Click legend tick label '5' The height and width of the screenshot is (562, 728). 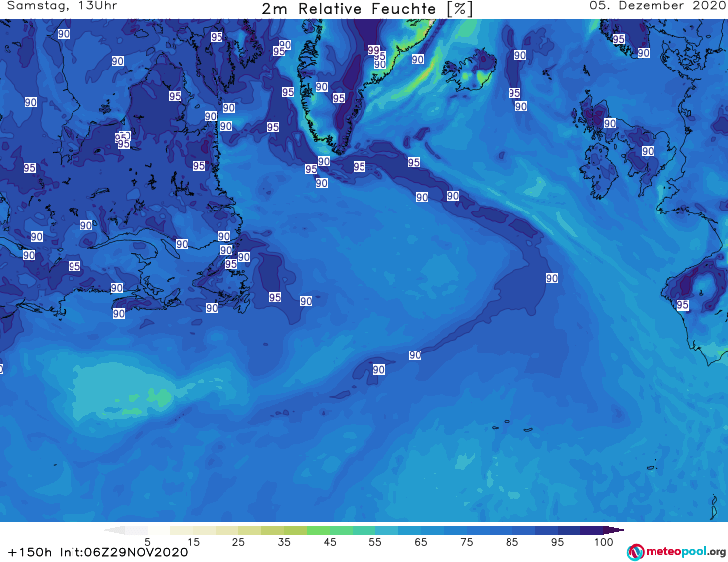point(147,542)
